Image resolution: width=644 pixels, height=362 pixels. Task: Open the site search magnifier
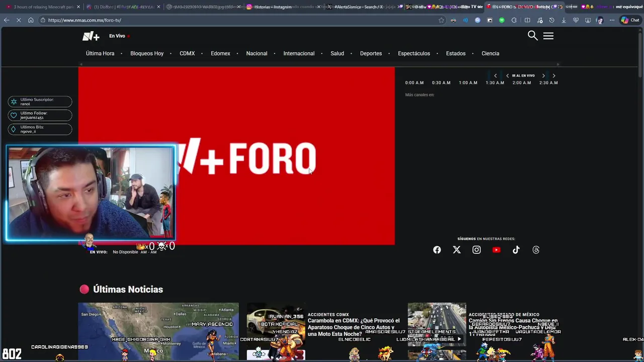pyautogui.click(x=532, y=35)
